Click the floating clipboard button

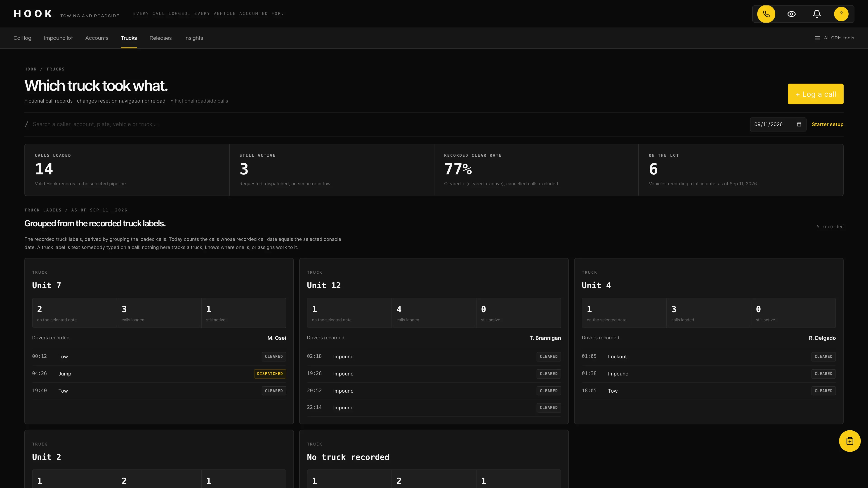(849, 441)
